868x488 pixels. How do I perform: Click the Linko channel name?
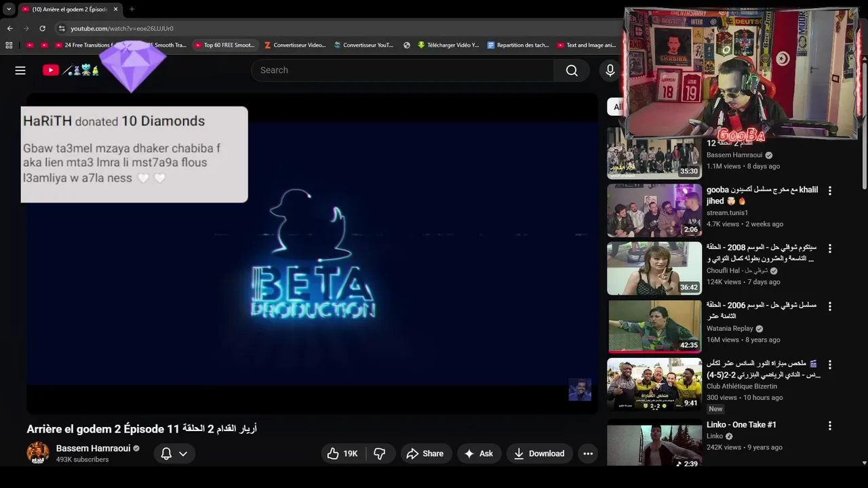[x=715, y=436]
